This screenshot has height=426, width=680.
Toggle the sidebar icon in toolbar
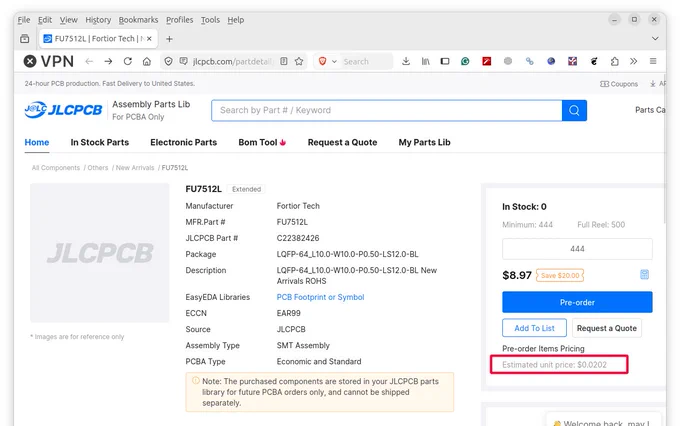445,62
